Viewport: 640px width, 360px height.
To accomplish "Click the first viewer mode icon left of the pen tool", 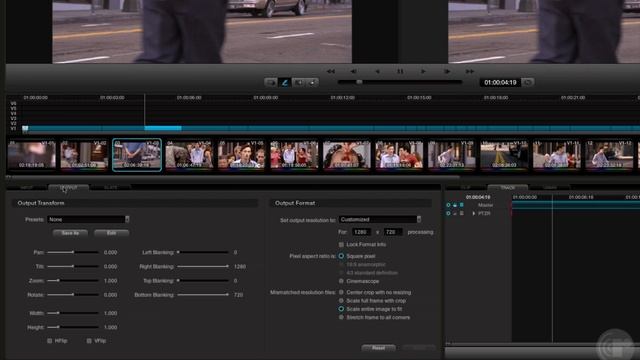I will click(x=271, y=82).
